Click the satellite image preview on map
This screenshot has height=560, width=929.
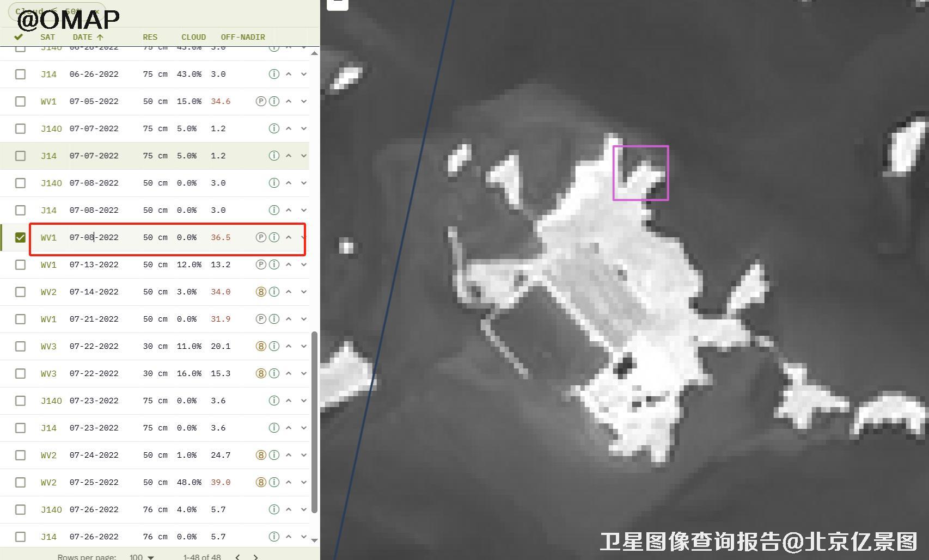(625, 280)
